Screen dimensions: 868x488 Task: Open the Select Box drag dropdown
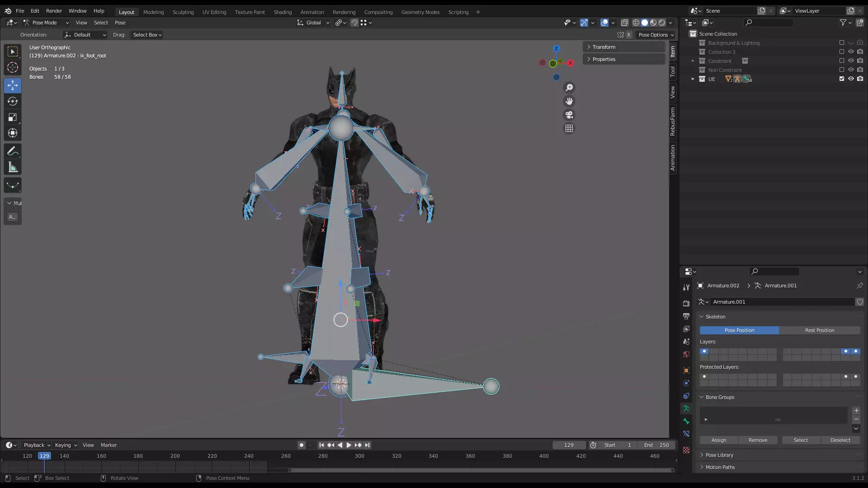click(x=147, y=35)
